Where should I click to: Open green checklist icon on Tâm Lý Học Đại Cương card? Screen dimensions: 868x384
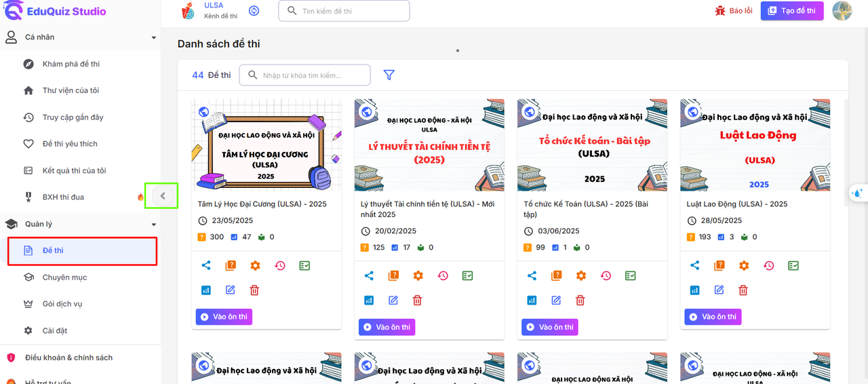pos(304,265)
